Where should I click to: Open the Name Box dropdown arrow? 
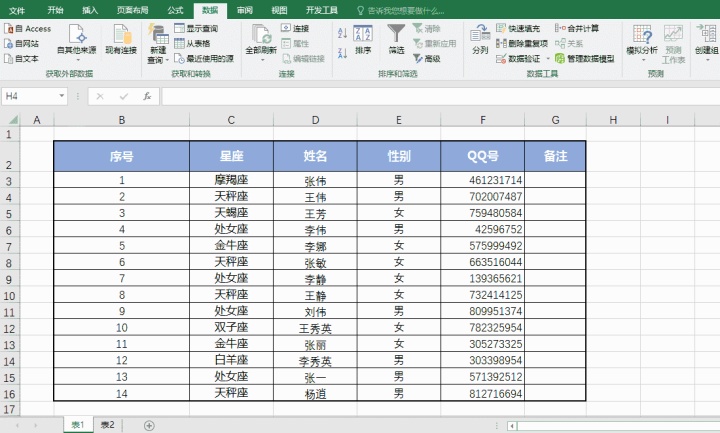[62, 96]
